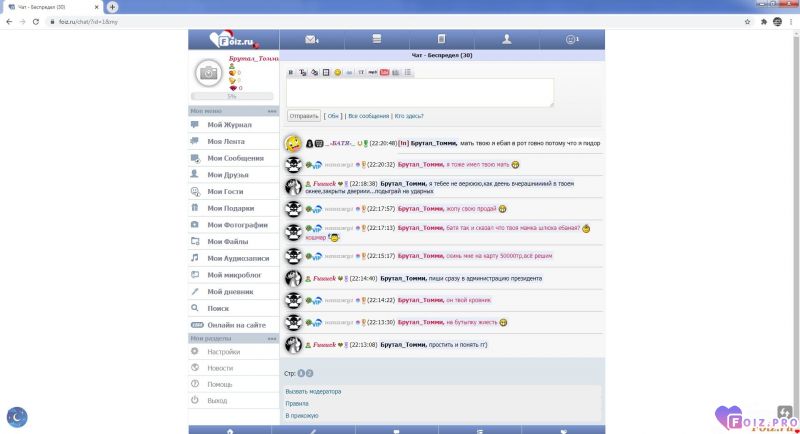The image size is (800, 434).
Task: Expand the 'Мои разделы' section dots
Action: click(x=272, y=338)
